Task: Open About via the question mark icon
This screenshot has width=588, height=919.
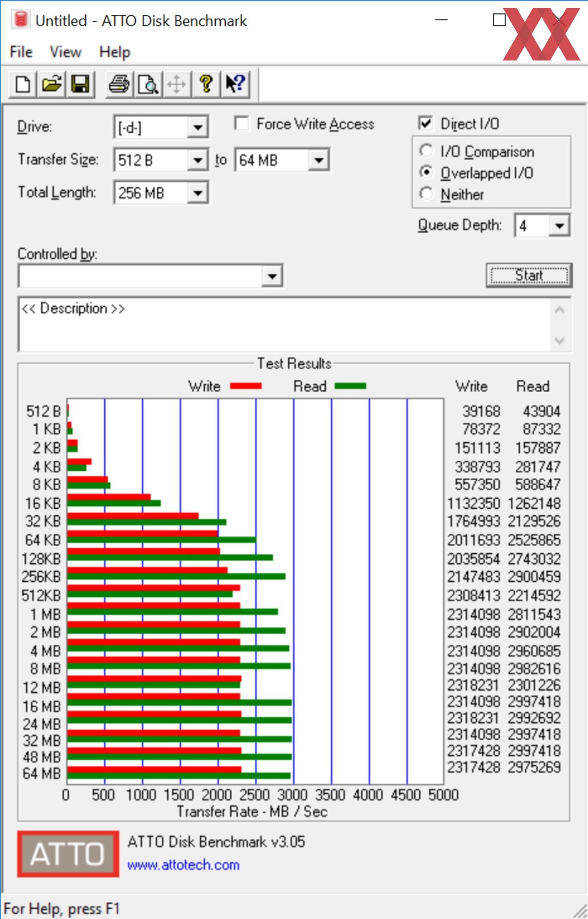Action: pos(206,84)
